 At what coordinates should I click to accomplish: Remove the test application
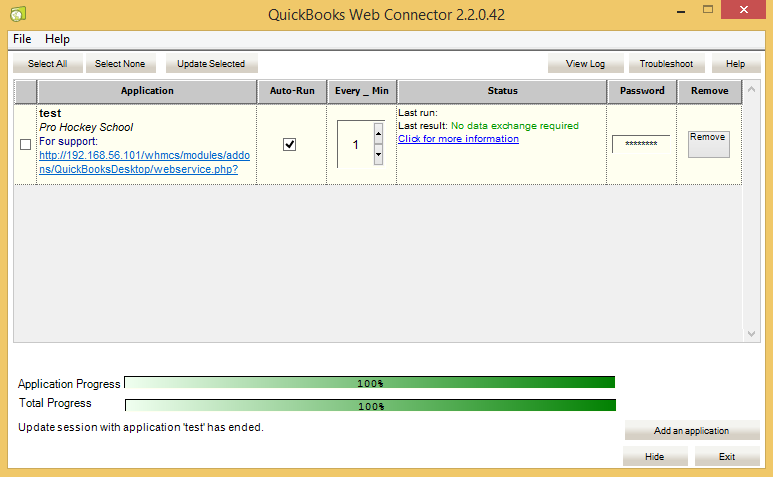pos(708,144)
